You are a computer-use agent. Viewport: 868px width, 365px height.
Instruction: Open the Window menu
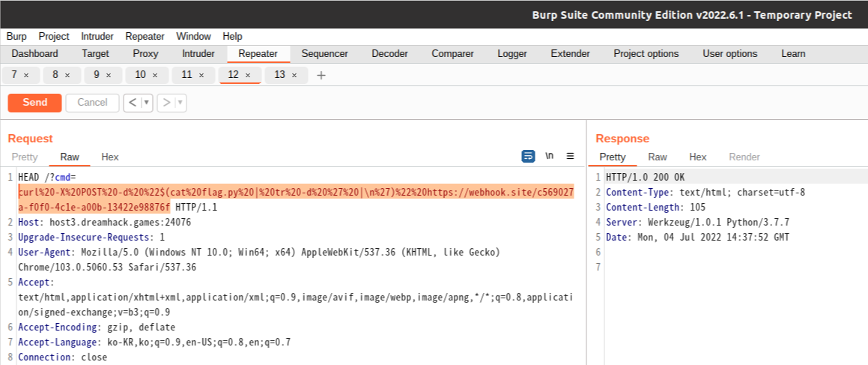point(194,37)
